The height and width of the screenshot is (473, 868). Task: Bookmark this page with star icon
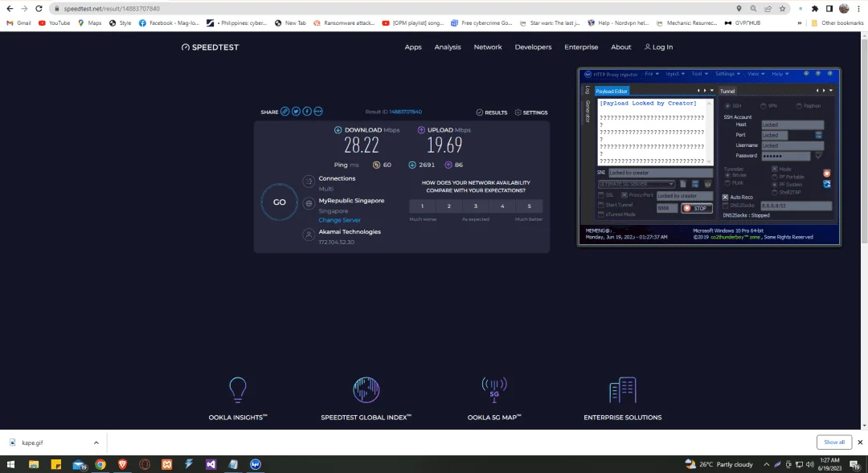782,8
